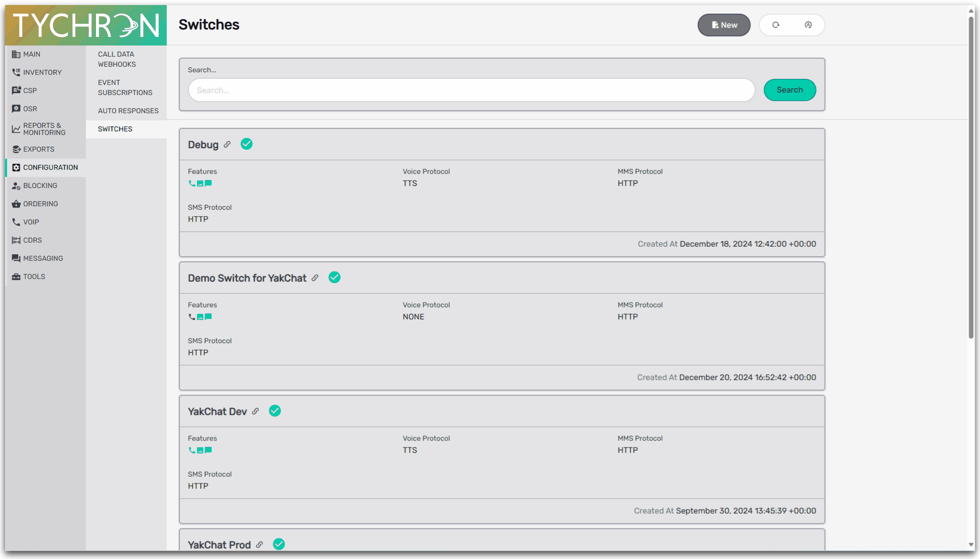Click the scrollbar down arrow
The width and height of the screenshot is (980, 559).
[x=971, y=545]
